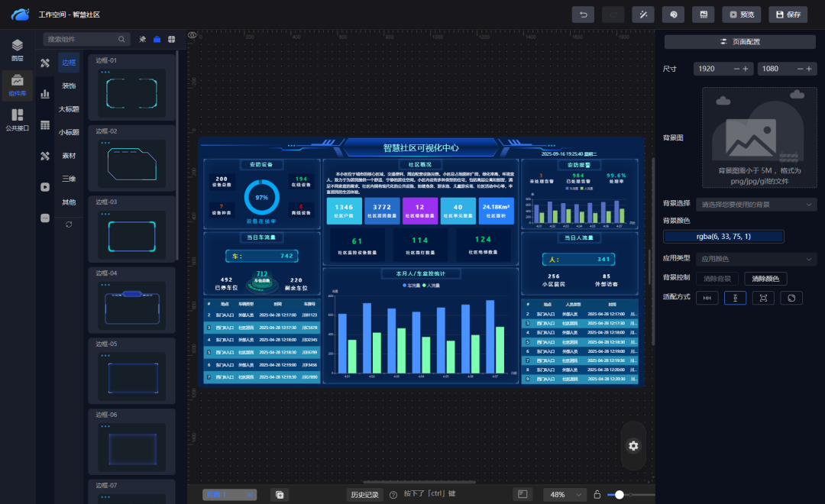The width and height of the screenshot is (825, 504).
Task: Click the canvas layout icon near zoom
Action: point(522,494)
